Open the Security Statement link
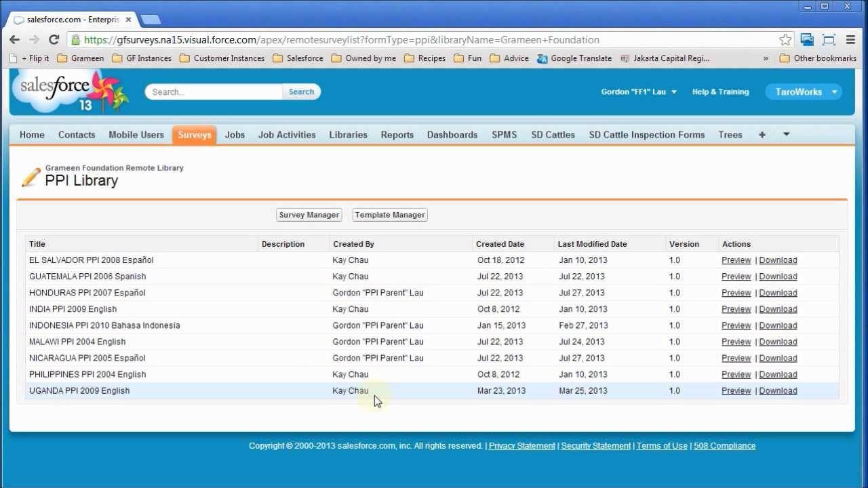Screen dimensions: 868x488 (x=596, y=446)
